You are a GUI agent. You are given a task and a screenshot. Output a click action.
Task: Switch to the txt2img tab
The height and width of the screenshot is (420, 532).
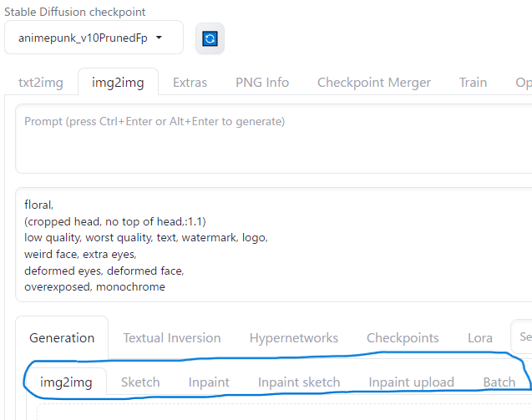point(41,83)
